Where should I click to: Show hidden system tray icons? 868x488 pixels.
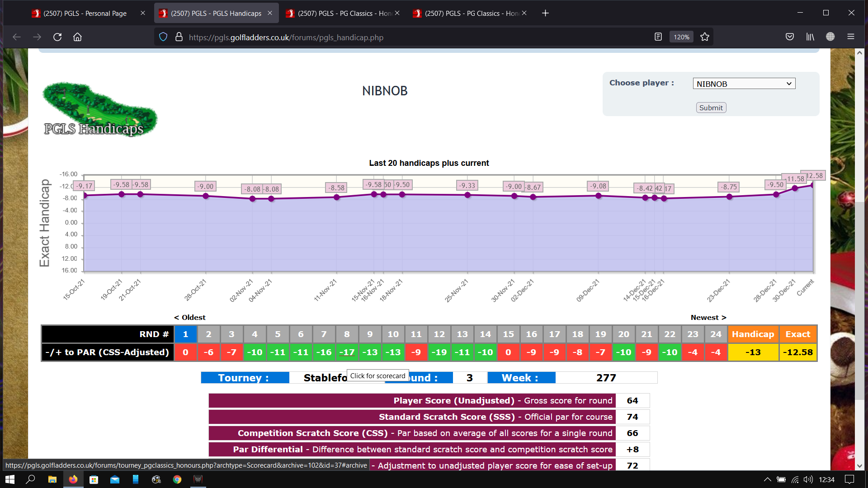(x=767, y=479)
